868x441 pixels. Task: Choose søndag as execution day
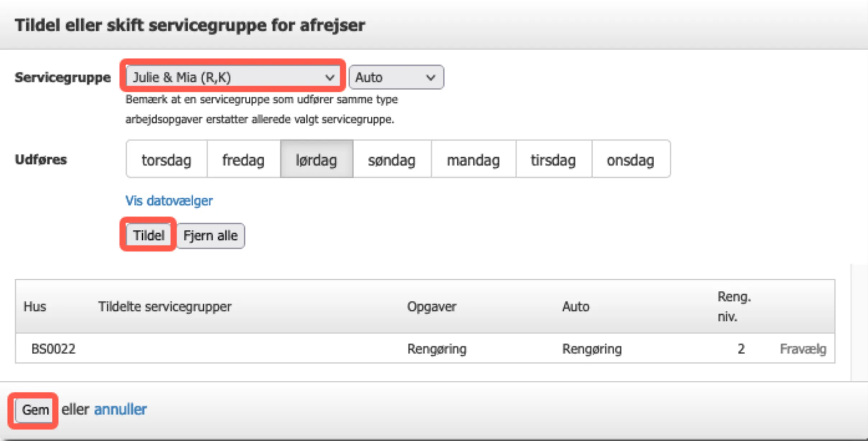pos(391,160)
